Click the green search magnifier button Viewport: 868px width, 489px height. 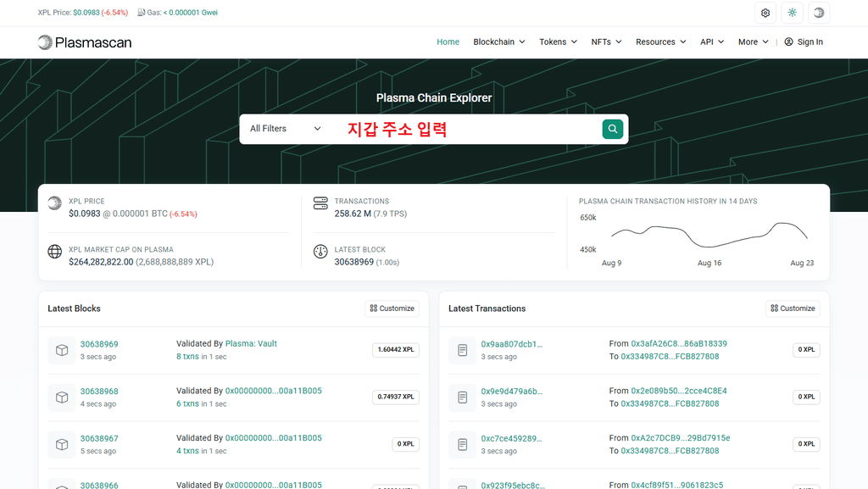tap(612, 129)
